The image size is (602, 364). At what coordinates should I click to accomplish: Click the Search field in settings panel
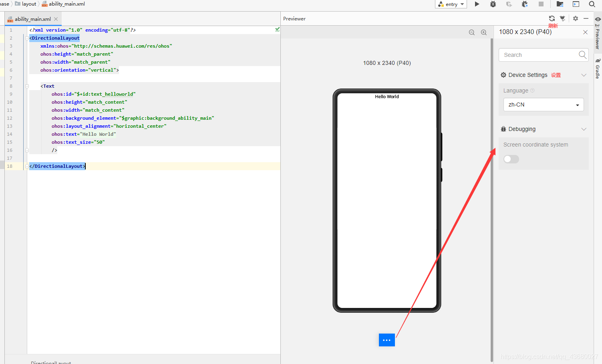(544, 55)
